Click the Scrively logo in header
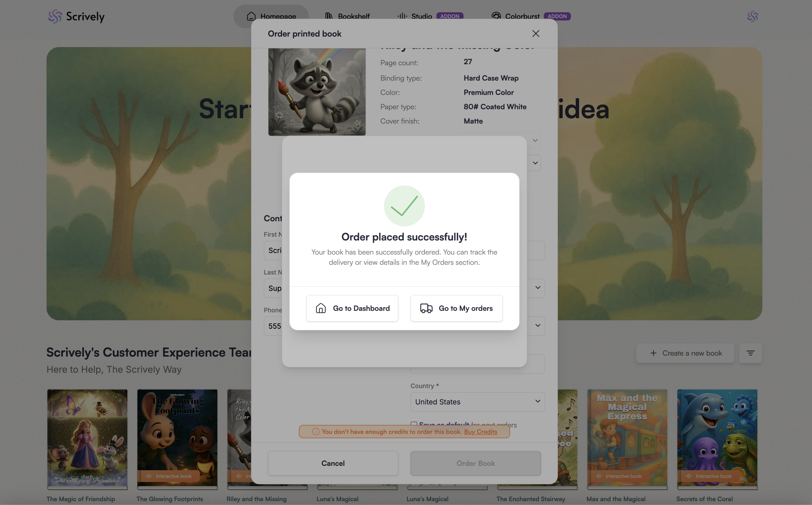Screen dimensions: 812x505 click(x=76, y=16)
